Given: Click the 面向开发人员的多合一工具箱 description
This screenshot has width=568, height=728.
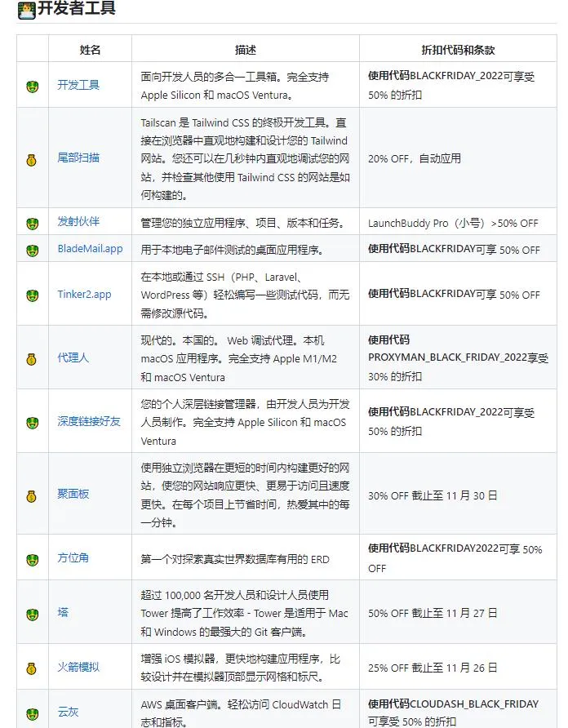Looking at the screenshot, I should coord(235,86).
